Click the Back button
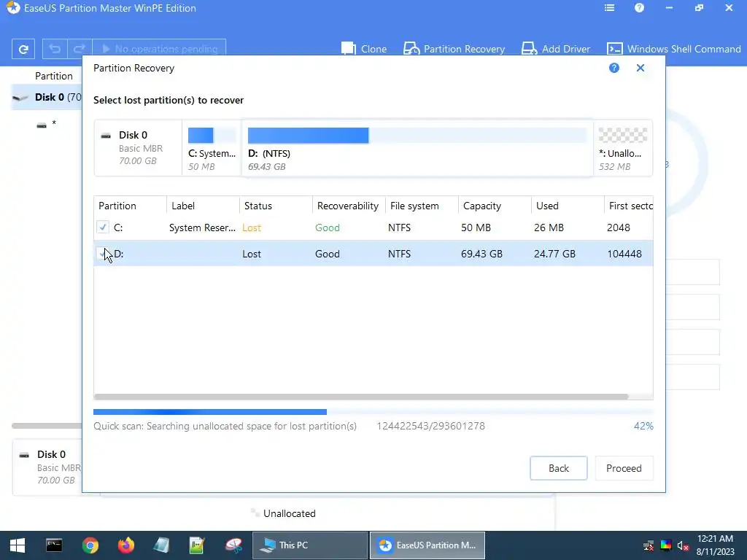 pyautogui.click(x=558, y=468)
